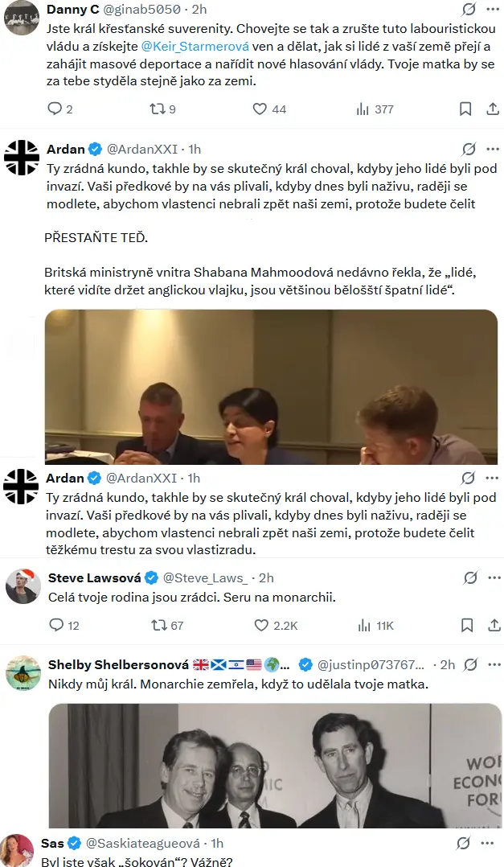Bookmark Steve Lawsová's tweet

(466, 625)
